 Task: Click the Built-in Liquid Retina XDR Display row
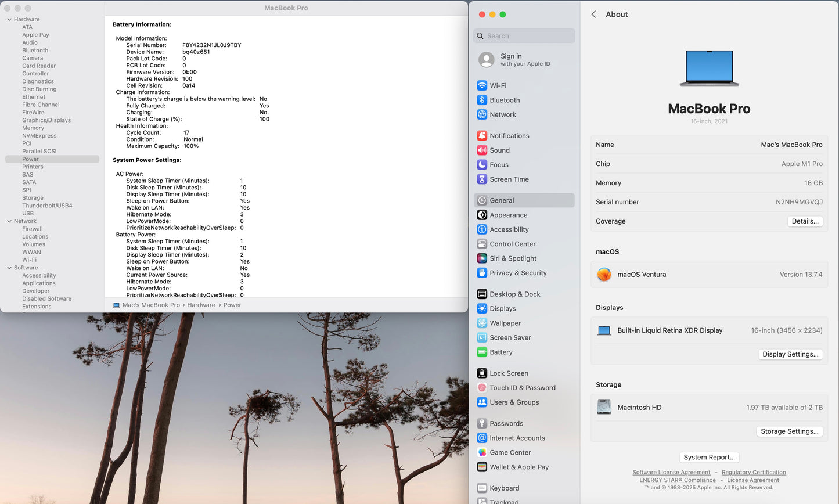pos(709,330)
